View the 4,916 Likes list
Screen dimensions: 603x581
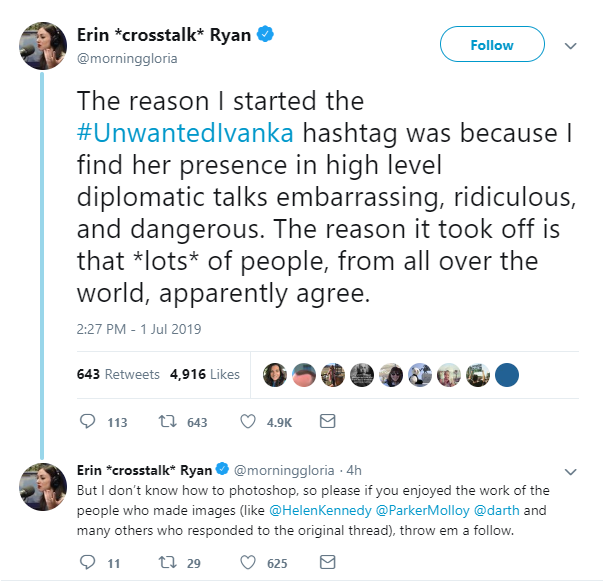pyautogui.click(x=205, y=374)
